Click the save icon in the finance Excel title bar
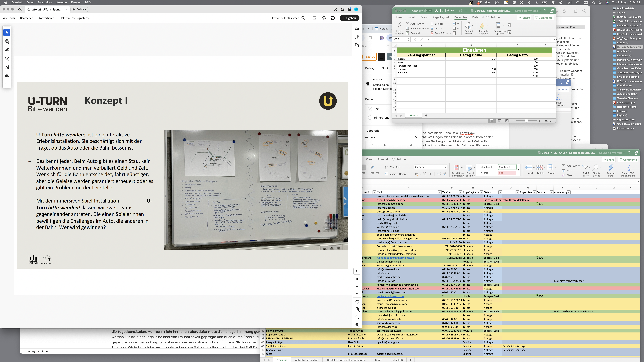The height and width of the screenshot is (362, 644). 442,11
